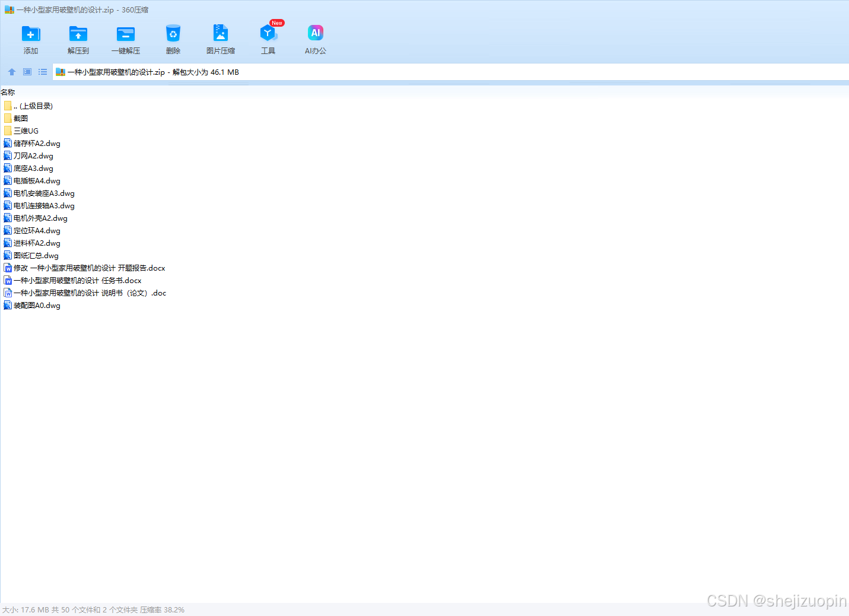The height and width of the screenshot is (616, 849).
Task: Select the 说明书（论文）.doc file
Action: [85, 293]
